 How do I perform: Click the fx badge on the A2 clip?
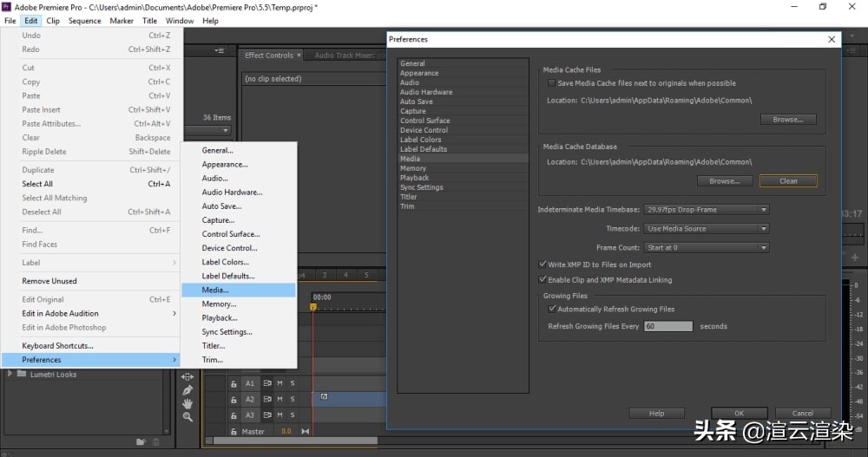[325, 396]
